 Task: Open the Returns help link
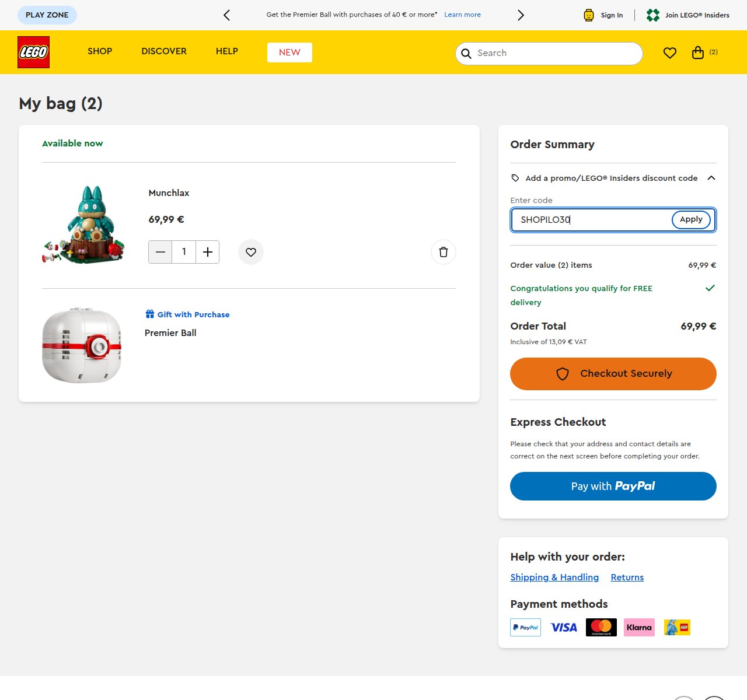(x=627, y=577)
